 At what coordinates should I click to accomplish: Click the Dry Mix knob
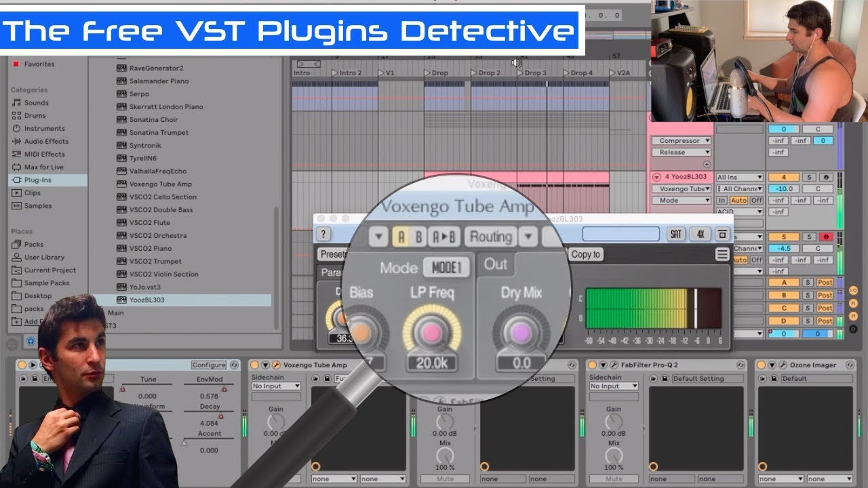click(521, 333)
